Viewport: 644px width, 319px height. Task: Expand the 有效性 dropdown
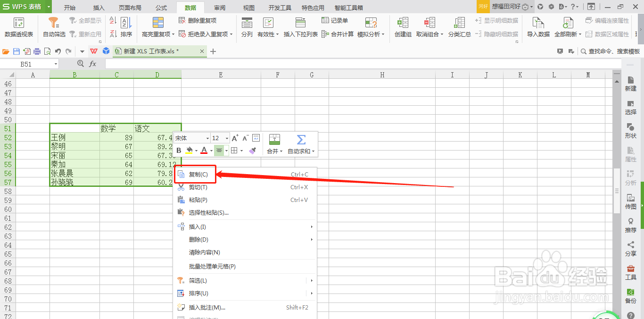coord(278,34)
